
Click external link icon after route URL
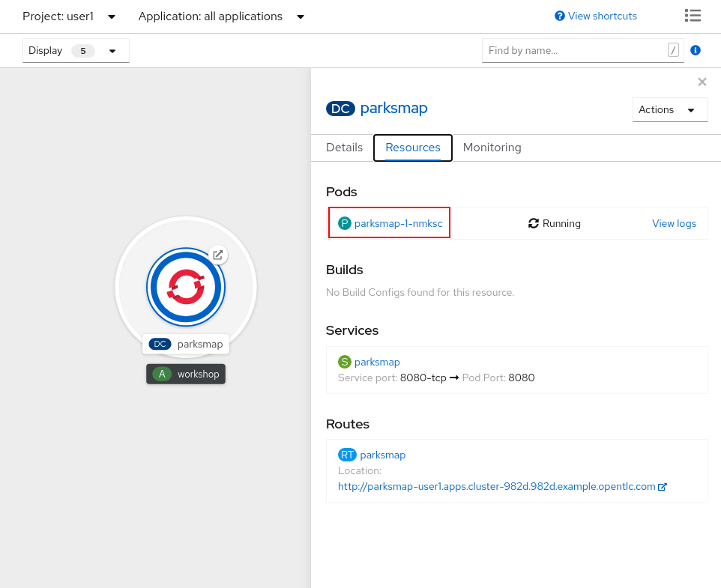(x=663, y=487)
